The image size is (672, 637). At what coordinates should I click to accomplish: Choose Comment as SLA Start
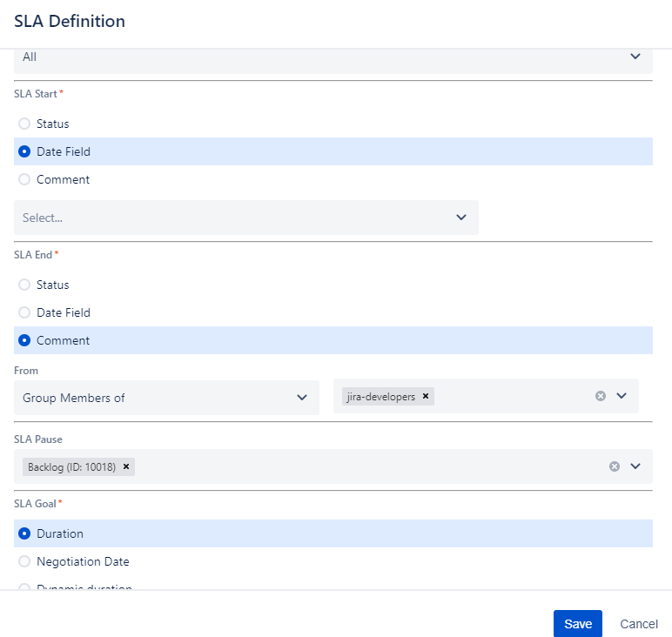pyautogui.click(x=24, y=179)
